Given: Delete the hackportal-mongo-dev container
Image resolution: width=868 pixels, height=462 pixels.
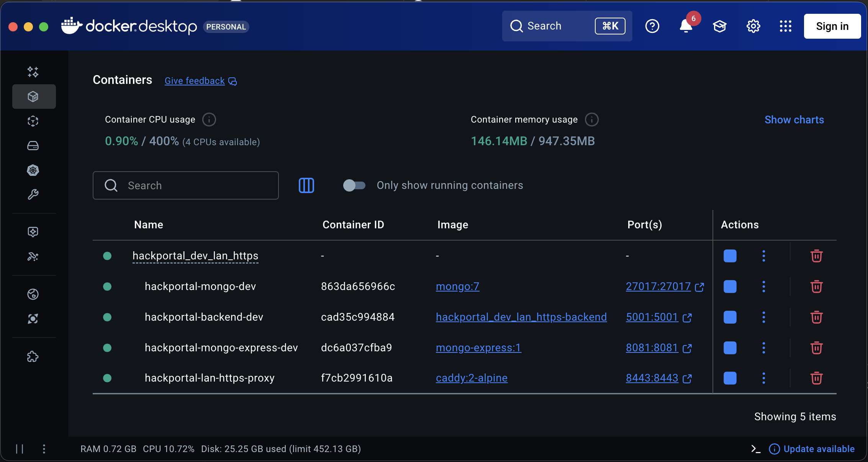Looking at the screenshot, I should tap(816, 287).
